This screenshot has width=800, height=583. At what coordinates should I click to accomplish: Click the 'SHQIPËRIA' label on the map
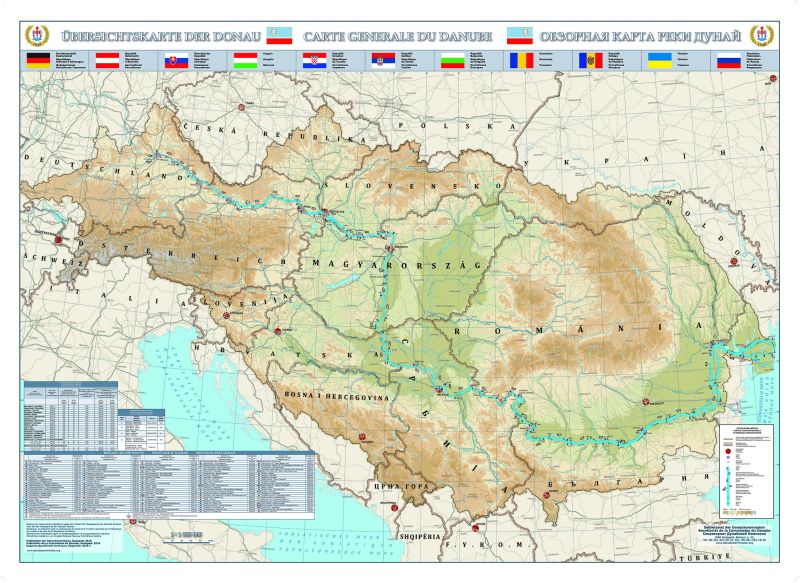click(x=420, y=537)
